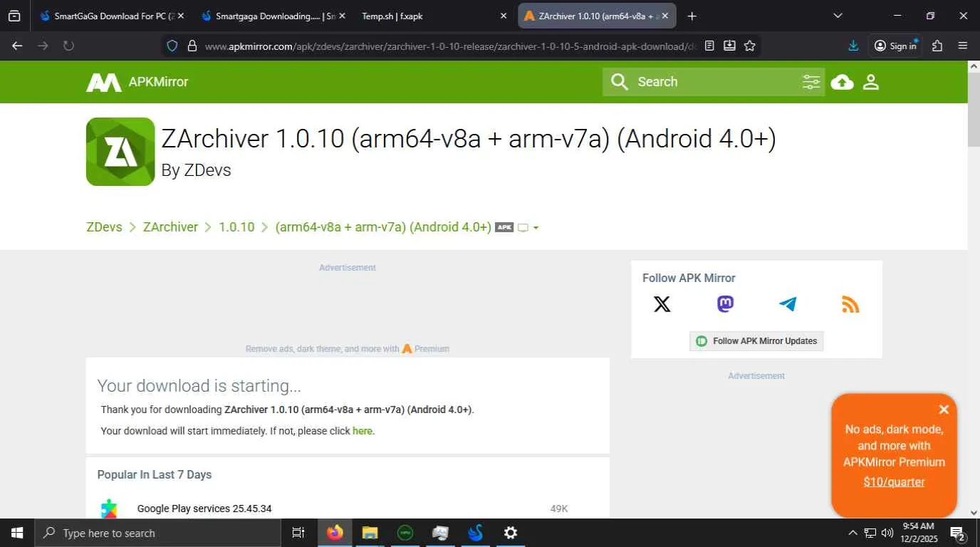Open the browser extensions menu
This screenshot has width=980, height=547.
tap(937, 46)
